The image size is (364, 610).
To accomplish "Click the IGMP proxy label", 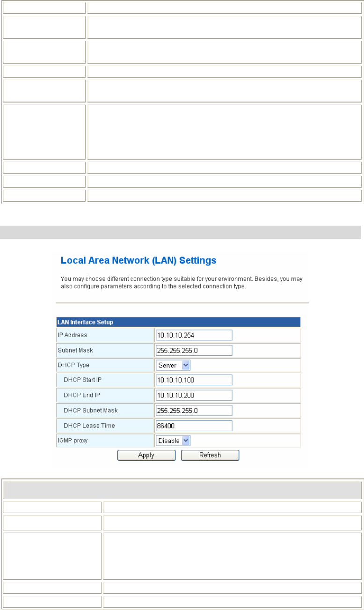I will click(x=73, y=441).
